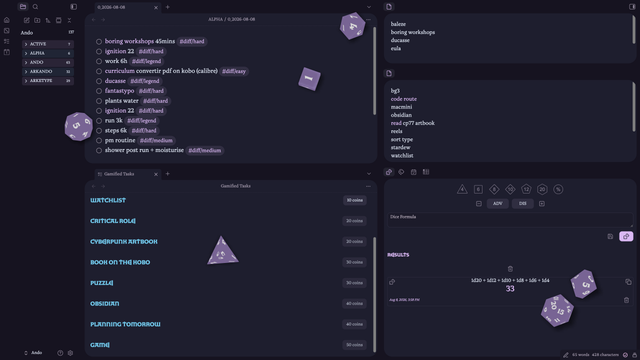Click 20 coins button for CRITICAL ROLE
Image resolution: width=640 pixels, height=360 pixels.
click(x=354, y=221)
